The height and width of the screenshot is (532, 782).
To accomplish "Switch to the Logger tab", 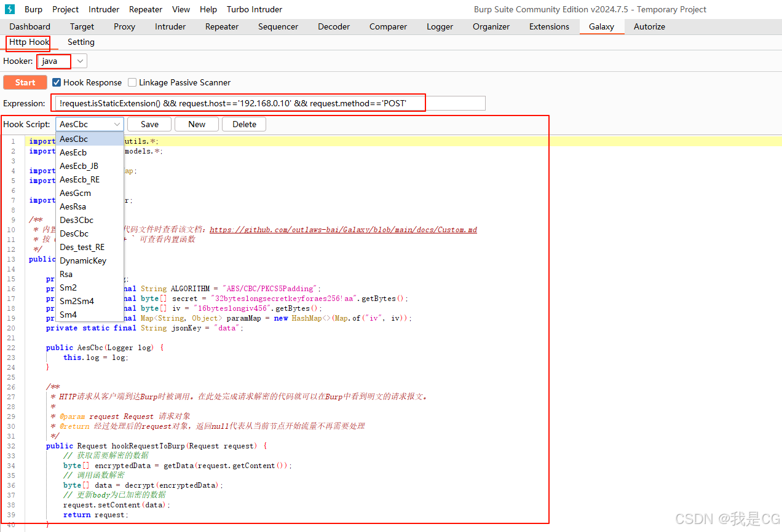I will click(440, 26).
